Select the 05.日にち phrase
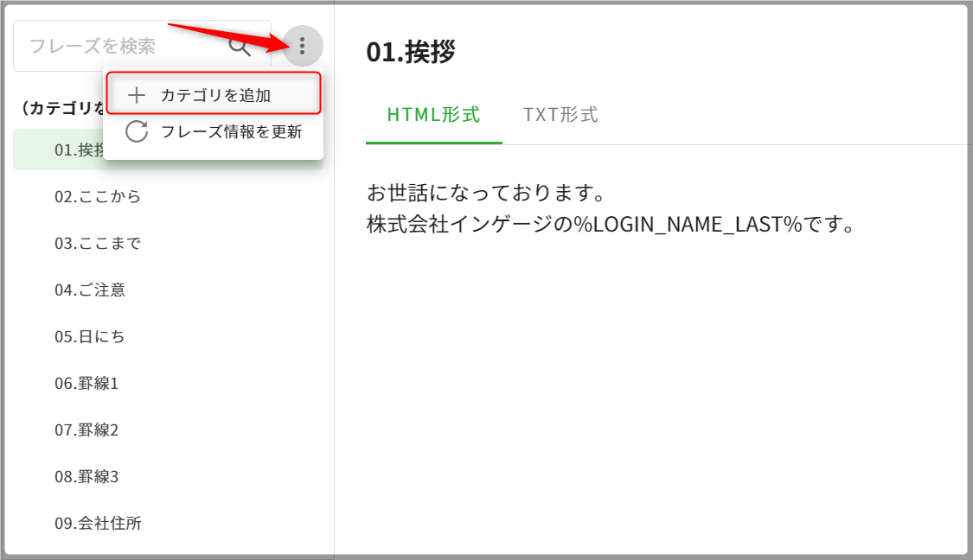The image size is (973, 560). coord(90,337)
